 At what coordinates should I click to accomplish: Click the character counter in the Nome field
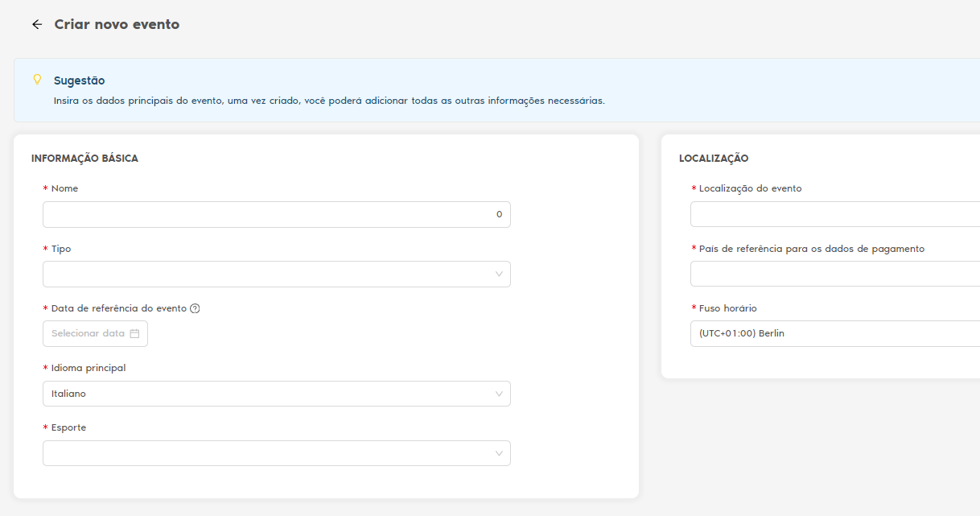(x=499, y=214)
